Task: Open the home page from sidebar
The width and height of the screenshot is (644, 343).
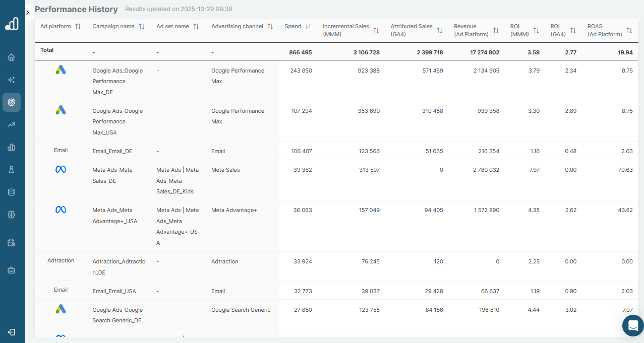Action: (x=11, y=57)
